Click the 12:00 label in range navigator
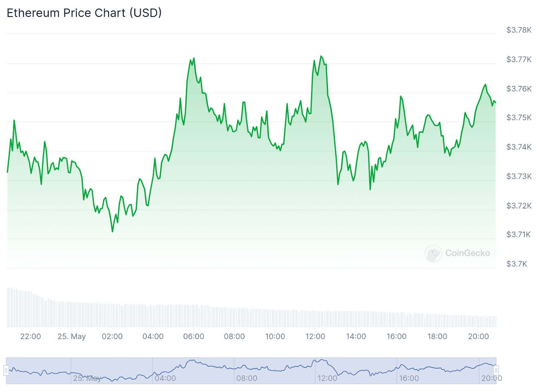 coord(327,378)
